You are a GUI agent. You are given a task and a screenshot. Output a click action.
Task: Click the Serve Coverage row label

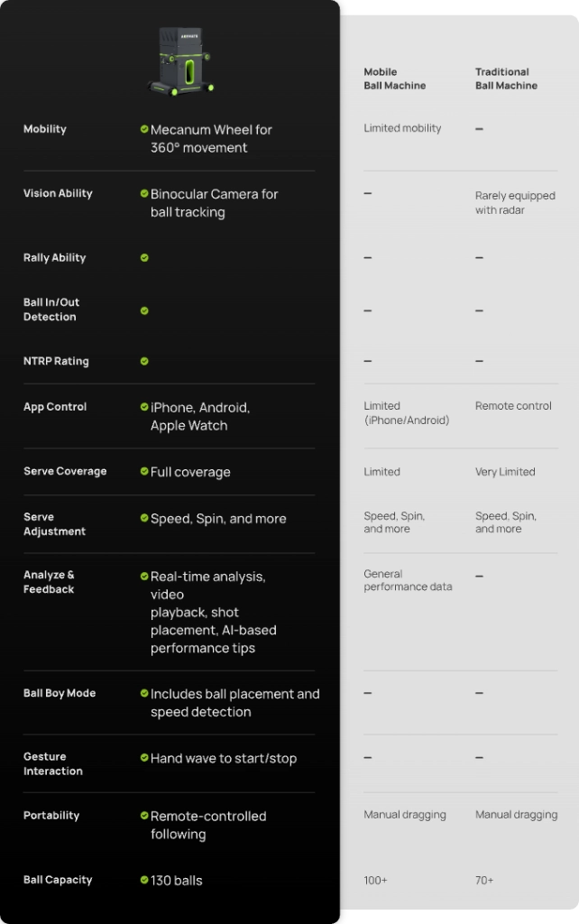(x=65, y=471)
